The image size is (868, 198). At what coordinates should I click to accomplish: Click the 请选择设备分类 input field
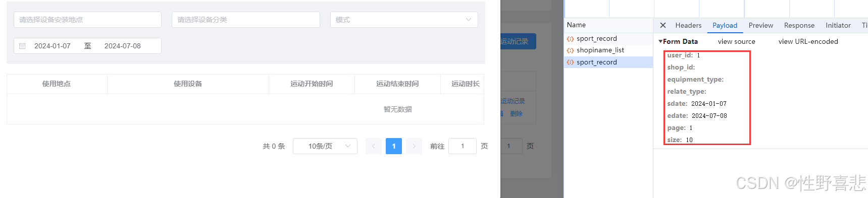[246, 20]
